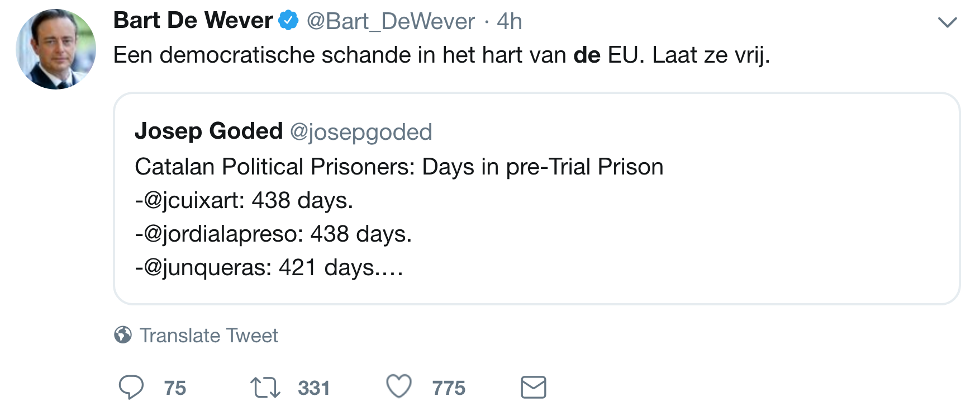980x415 pixels.
Task: Send tweet via the envelope message icon
Action: pyautogui.click(x=533, y=387)
